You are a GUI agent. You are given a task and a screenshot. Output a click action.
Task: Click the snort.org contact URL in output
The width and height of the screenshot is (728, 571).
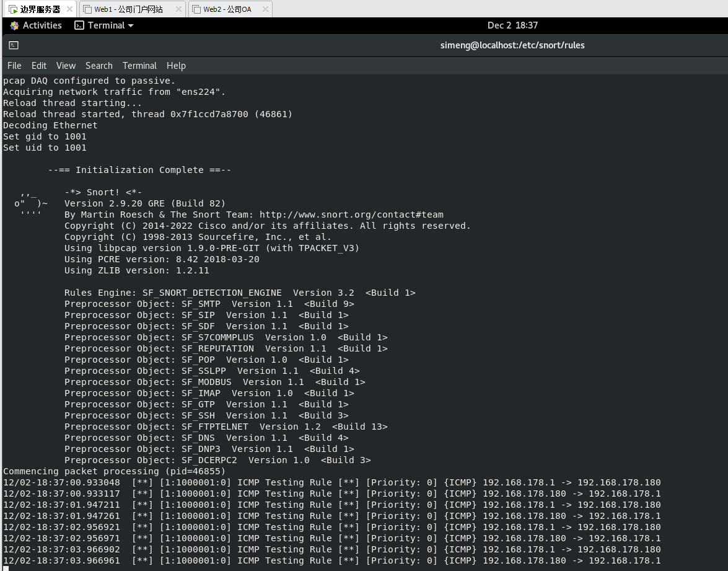[351, 215]
